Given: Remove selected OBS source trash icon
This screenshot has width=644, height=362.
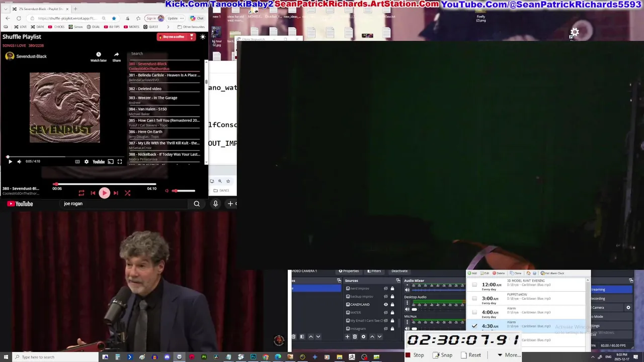Looking at the screenshot, I should [x=355, y=337].
